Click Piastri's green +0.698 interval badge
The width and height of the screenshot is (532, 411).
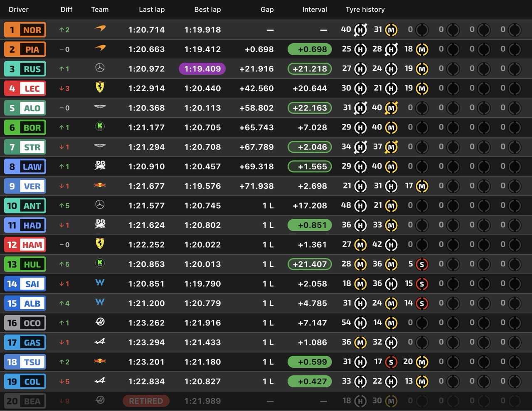pos(310,49)
